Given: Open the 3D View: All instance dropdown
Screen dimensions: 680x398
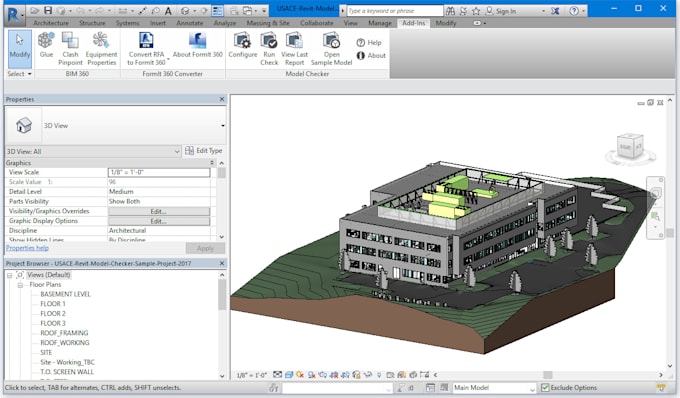Looking at the screenshot, I should click(x=177, y=151).
